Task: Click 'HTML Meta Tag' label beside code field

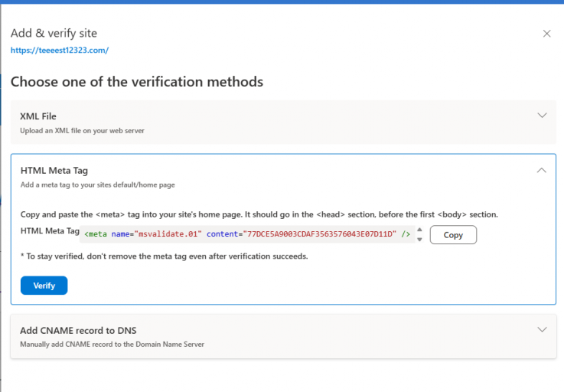Action: pos(50,230)
